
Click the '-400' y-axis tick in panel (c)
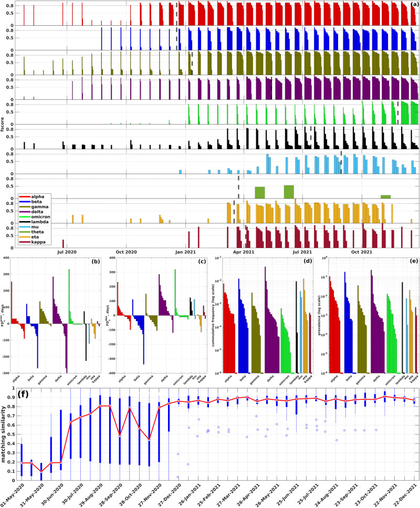tap(112, 373)
